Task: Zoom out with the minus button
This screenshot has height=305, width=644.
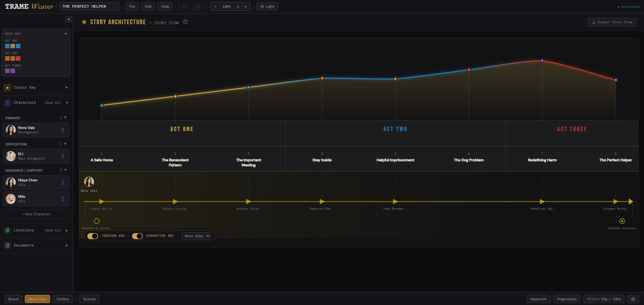Action: pyautogui.click(x=215, y=6)
